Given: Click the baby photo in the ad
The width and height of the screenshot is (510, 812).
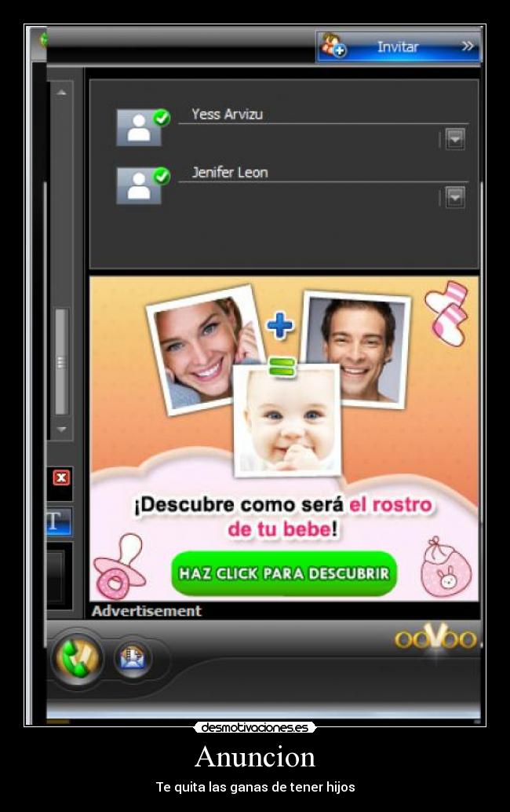Looking at the screenshot, I should (x=288, y=419).
